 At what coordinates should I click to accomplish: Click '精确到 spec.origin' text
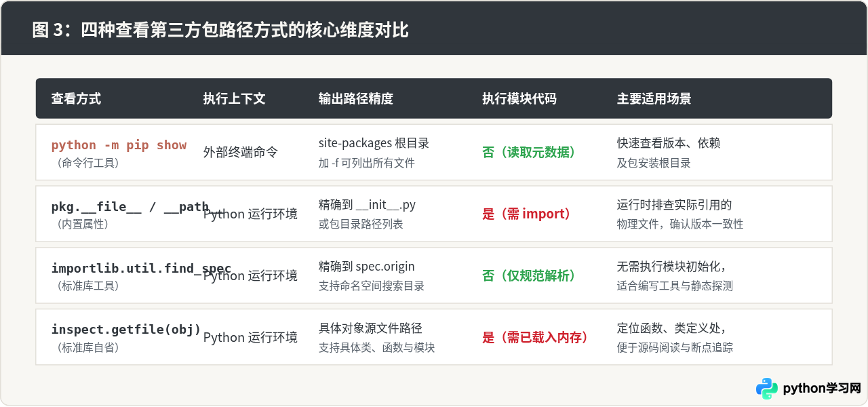coord(367,267)
